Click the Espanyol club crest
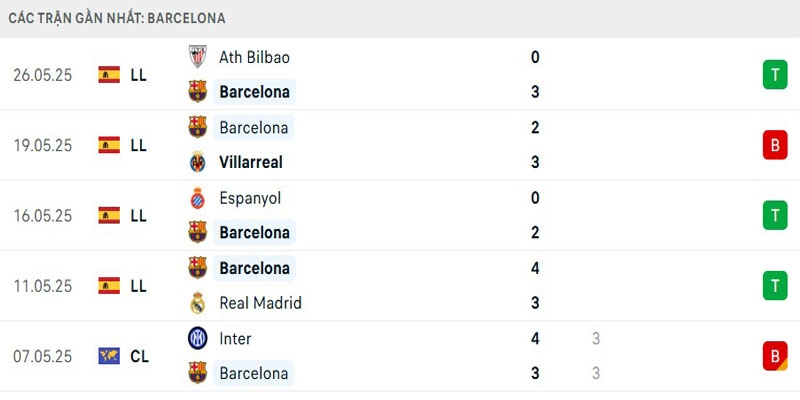Image resolution: width=800 pixels, height=400 pixels. click(197, 198)
